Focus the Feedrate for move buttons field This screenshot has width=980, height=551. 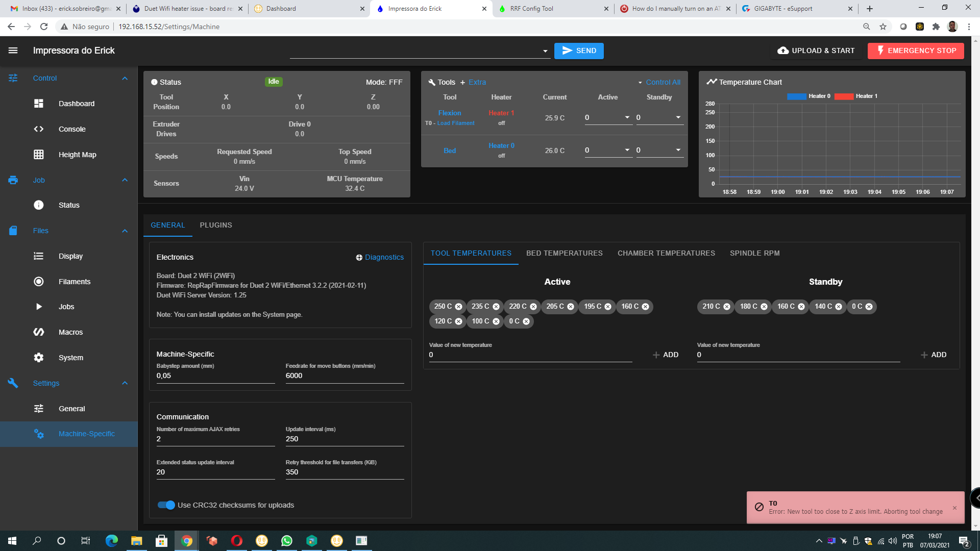point(345,376)
